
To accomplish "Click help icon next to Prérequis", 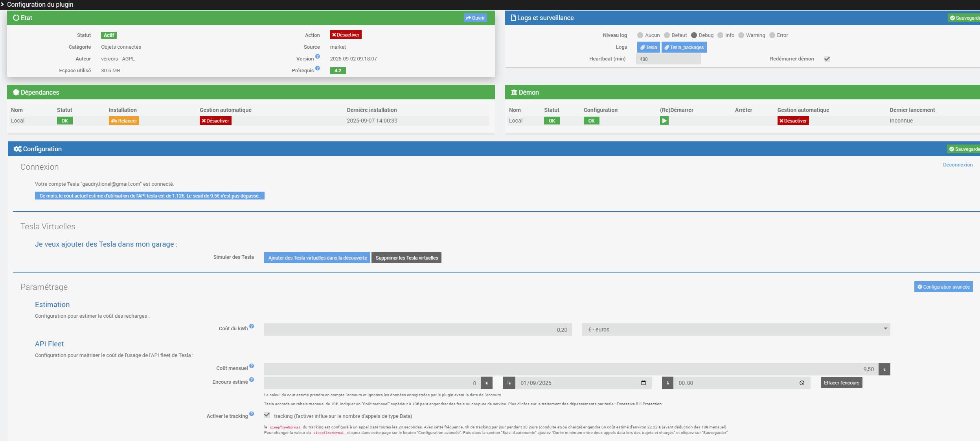I will pyautogui.click(x=318, y=68).
